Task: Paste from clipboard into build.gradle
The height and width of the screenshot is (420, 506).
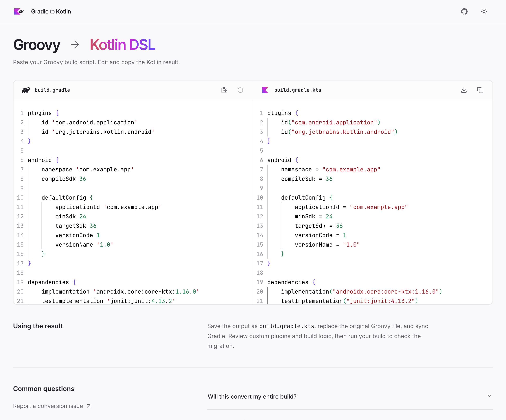Action: [x=224, y=90]
